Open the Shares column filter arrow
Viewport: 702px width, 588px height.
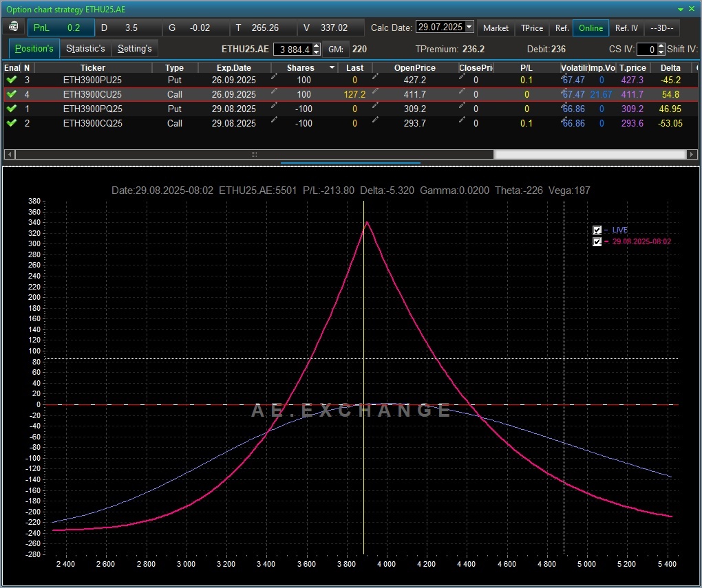[x=332, y=67]
